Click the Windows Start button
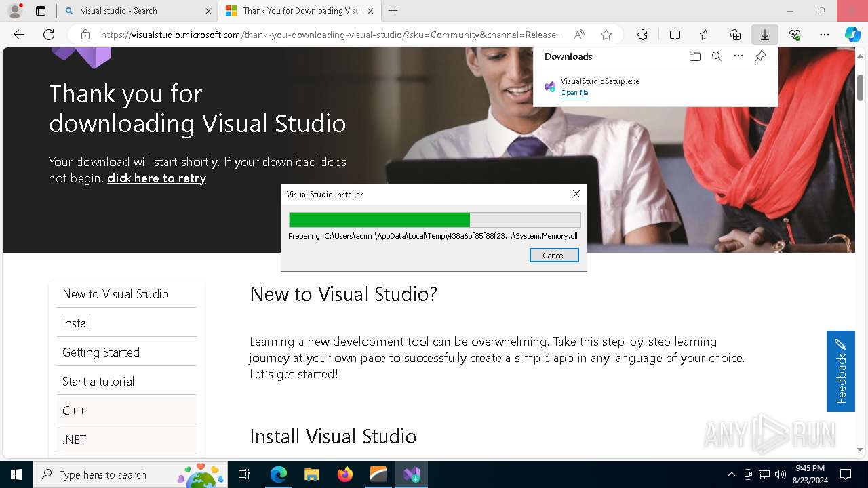 point(16,474)
